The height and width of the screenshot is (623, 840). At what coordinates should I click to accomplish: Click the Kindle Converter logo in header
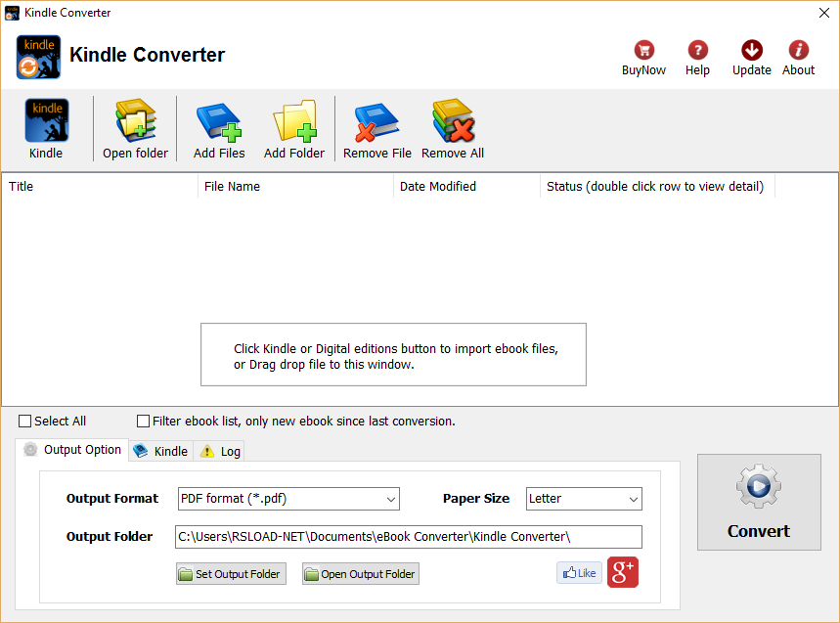pyautogui.click(x=38, y=57)
